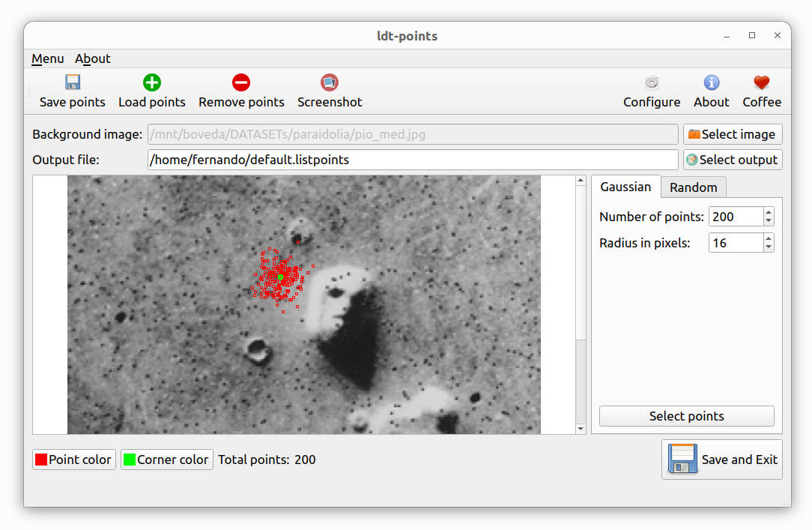Increase Number of points with up arrow
Screen dimensions: 812x530
click(769, 212)
